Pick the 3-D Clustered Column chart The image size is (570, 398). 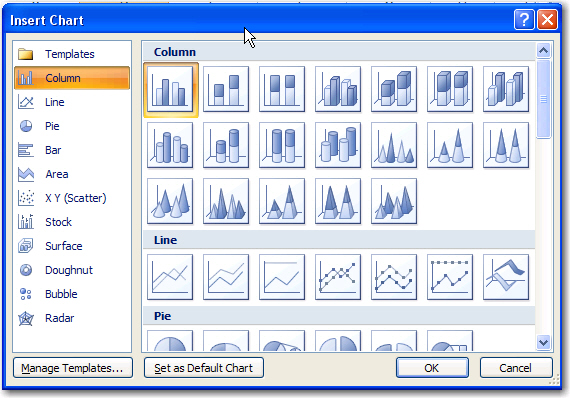(x=338, y=89)
